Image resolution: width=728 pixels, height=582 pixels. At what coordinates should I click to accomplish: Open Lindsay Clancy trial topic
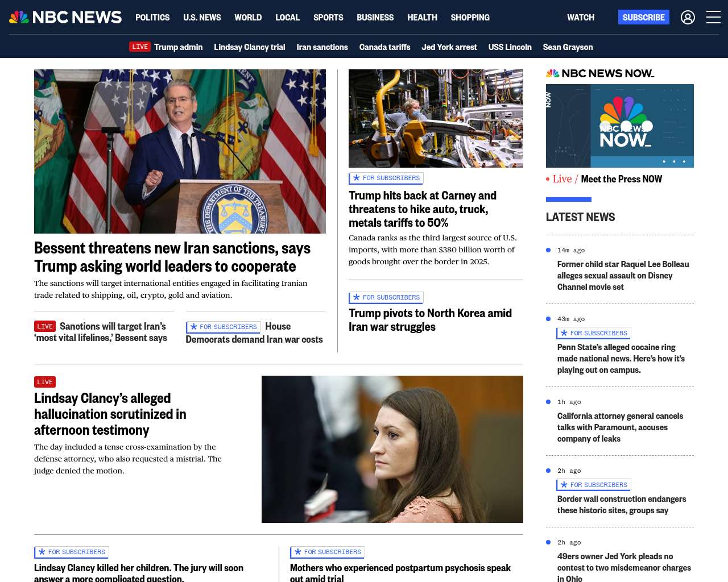[249, 47]
